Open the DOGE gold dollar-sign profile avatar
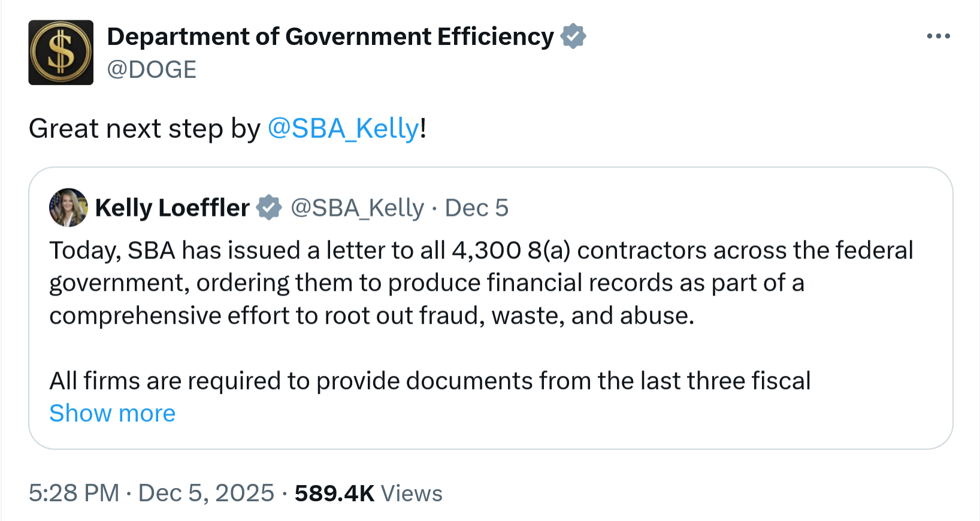The height and width of the screenshot is (521, 980). [61, 53]
